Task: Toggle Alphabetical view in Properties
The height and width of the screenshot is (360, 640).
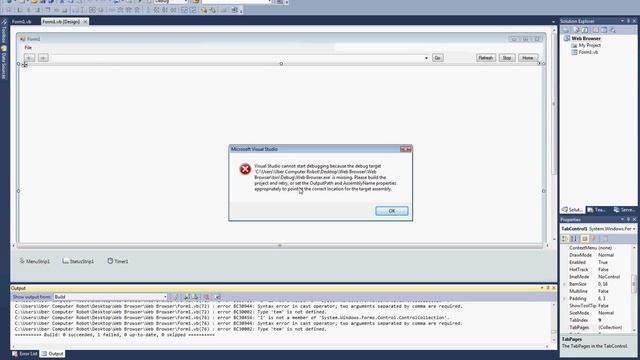Action: pyautogui.click(x=573, y=239)
